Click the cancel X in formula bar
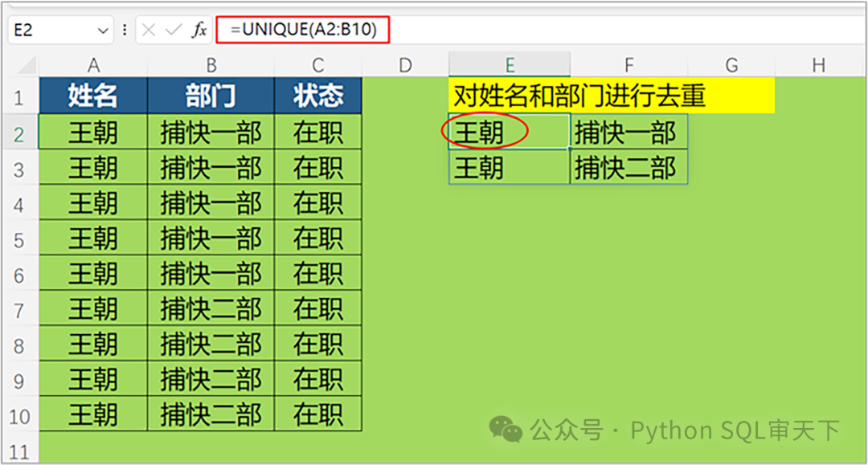 (x=149, y=31)
